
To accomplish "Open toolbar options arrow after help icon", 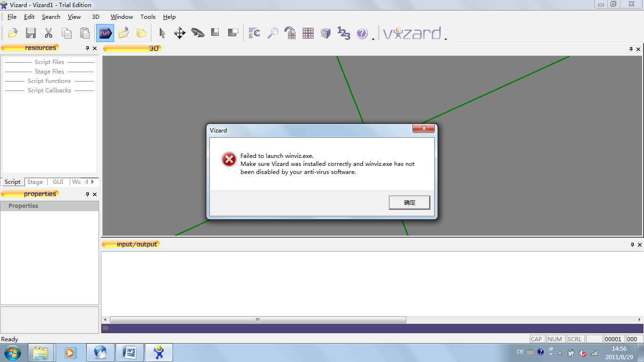I will (373, 39).
